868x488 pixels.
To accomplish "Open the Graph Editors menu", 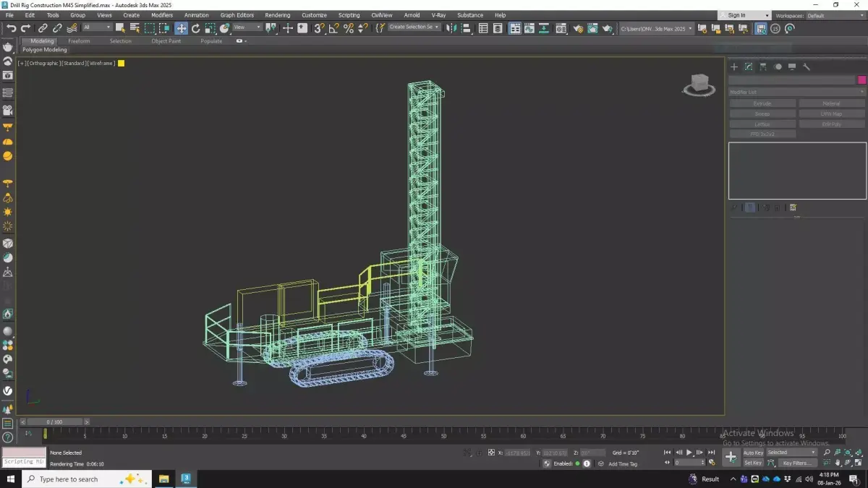I will [237, 15].
